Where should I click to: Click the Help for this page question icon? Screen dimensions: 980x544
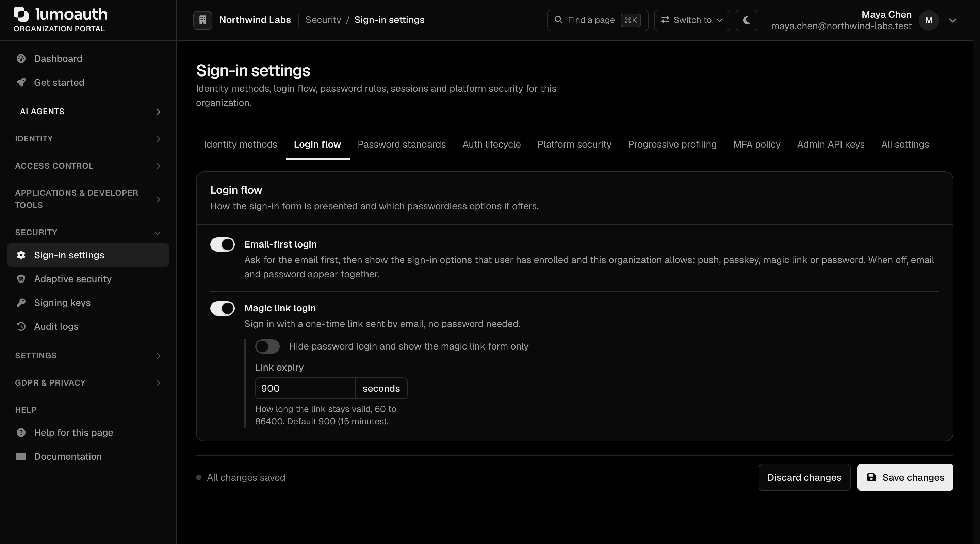coord(21,432)
